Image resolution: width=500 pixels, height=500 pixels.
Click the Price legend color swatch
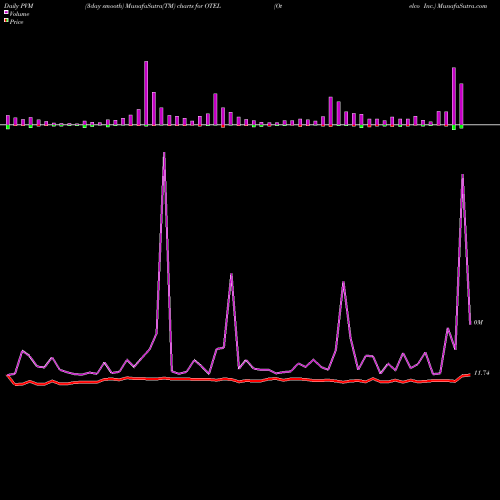(6, 21)
